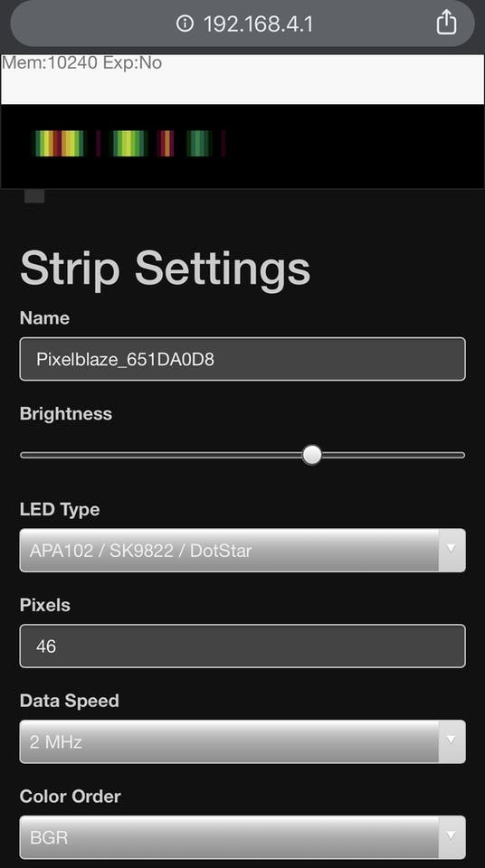Open the Color Order dropdown showing BGR

242,837
